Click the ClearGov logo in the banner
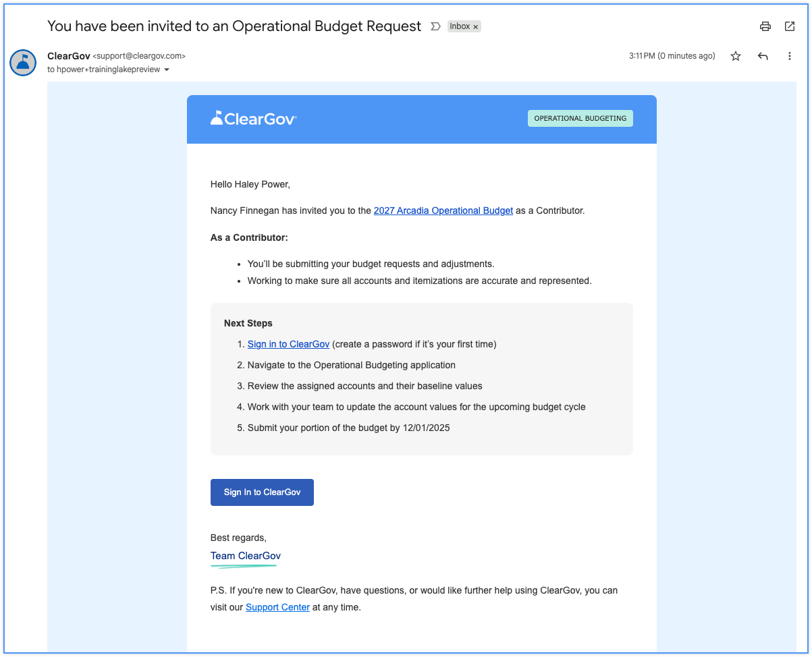The height and width of the screenshot is (657, 812). tap(254, 119)
